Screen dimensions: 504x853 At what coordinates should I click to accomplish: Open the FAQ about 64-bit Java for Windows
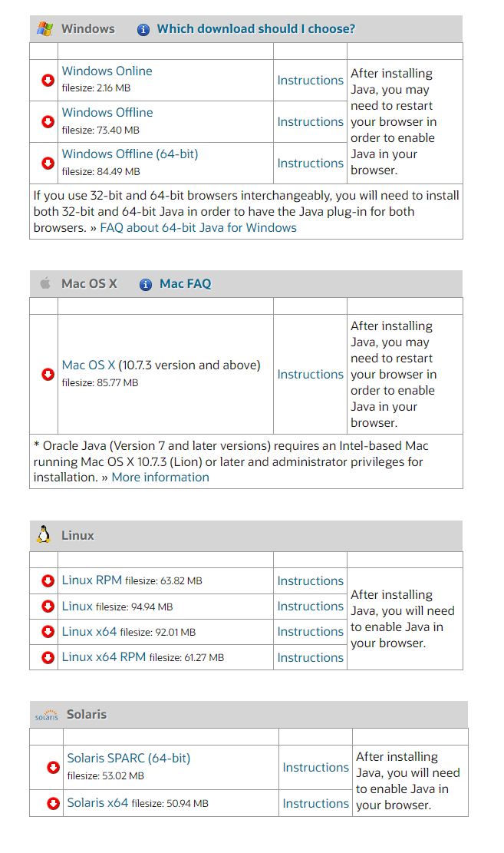198,227
